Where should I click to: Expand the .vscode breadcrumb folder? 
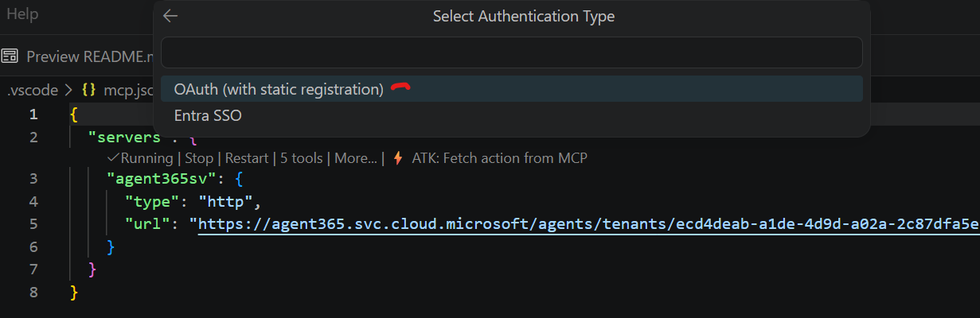(x=32, y=90)
